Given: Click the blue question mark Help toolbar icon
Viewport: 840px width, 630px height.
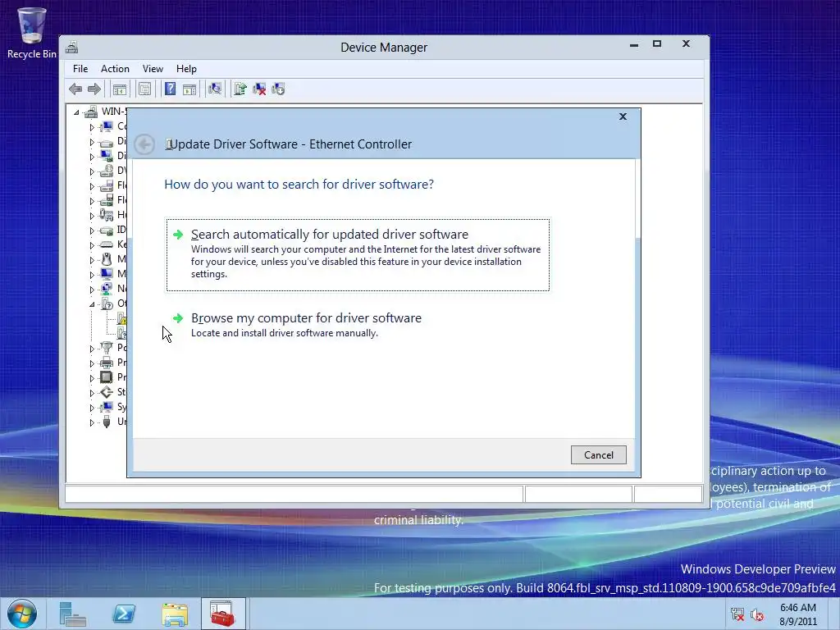Looking at the screenshot, I should 170,89.
